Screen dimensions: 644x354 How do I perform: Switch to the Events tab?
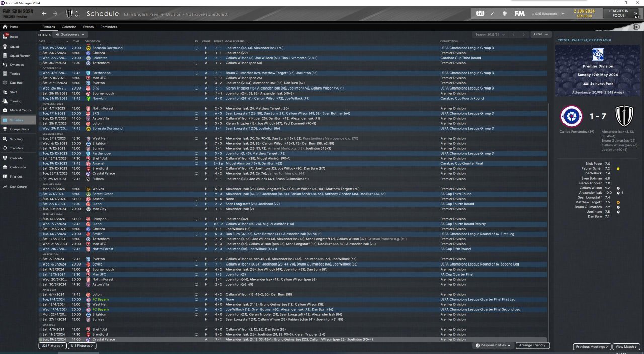(88, 27)
